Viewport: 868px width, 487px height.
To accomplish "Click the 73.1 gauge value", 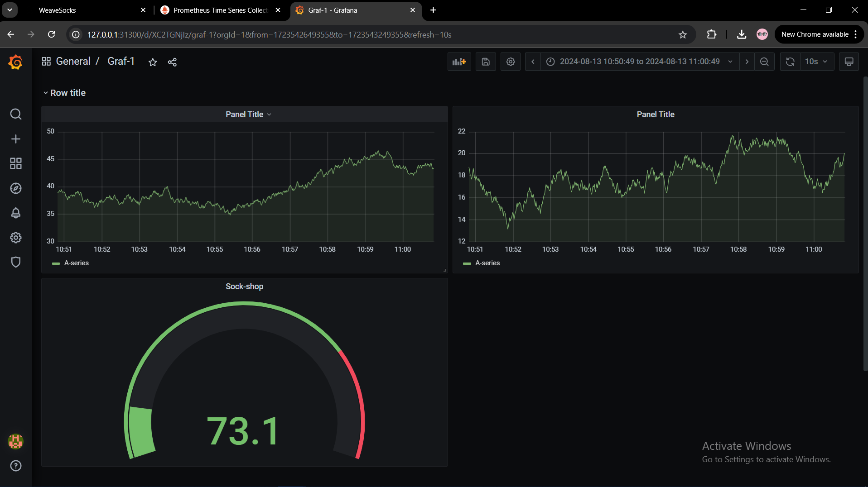I will [243, 431].
